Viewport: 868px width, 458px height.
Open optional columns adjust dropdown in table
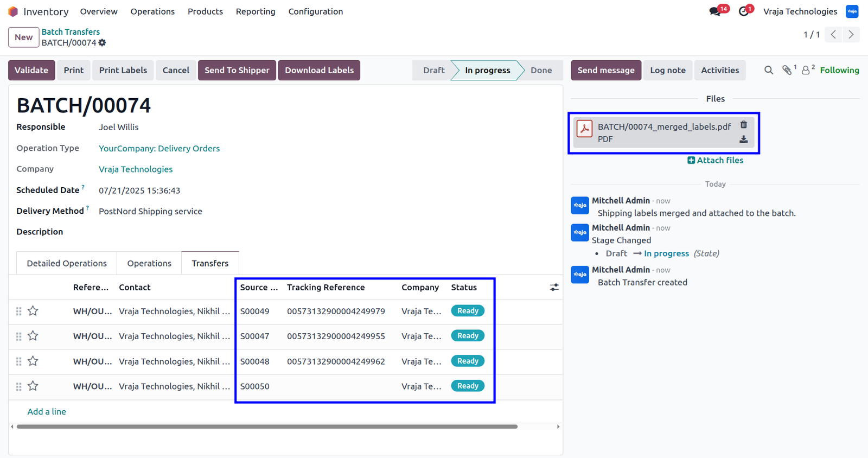[x=554, y=287]
